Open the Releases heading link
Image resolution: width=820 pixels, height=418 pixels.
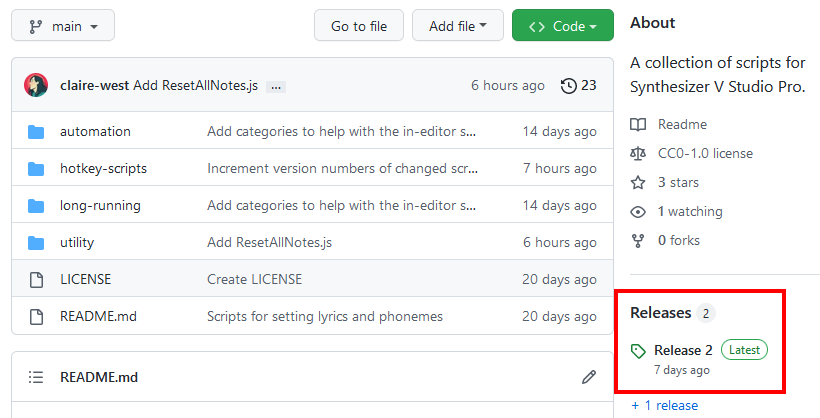(661, 313)
